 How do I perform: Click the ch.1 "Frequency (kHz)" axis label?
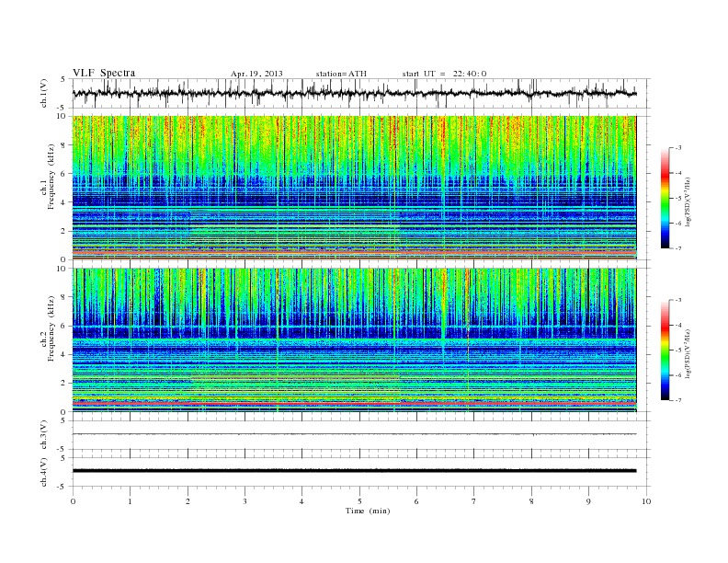pos(51,177)
